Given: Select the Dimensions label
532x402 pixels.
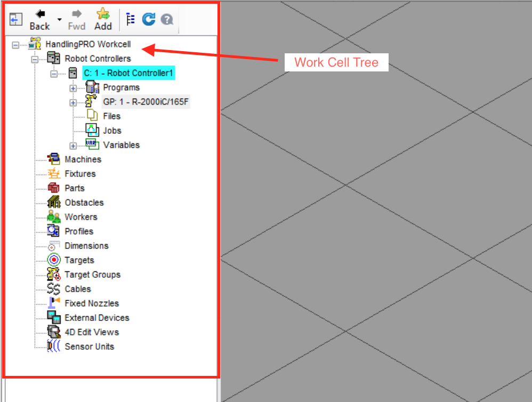Looking at the screenshot, I should pyautogui.click(x=86, y=246).
